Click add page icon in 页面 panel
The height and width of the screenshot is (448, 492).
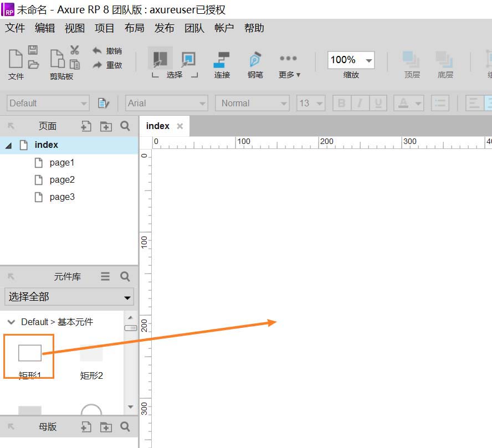pyautogui.click(x=86, y=126)
